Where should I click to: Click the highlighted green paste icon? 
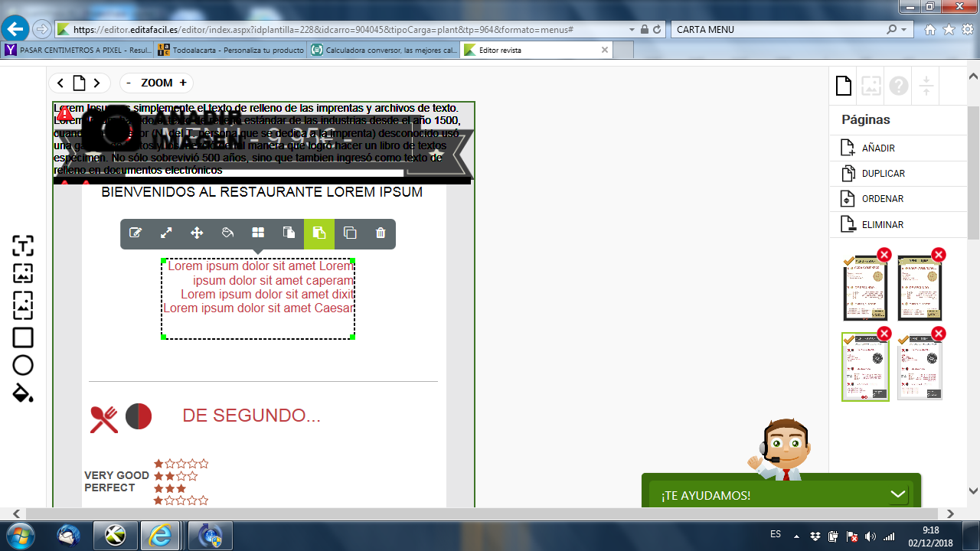click(319, 233)
